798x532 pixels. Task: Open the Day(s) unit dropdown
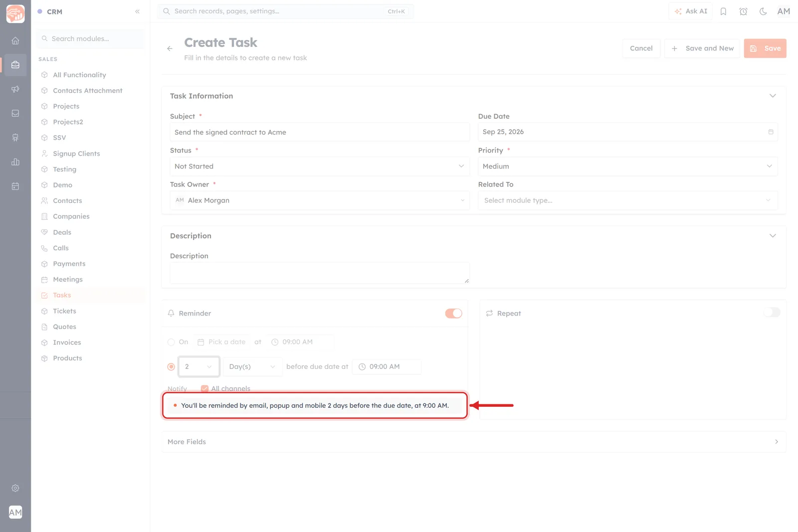(x=252, y=366)
